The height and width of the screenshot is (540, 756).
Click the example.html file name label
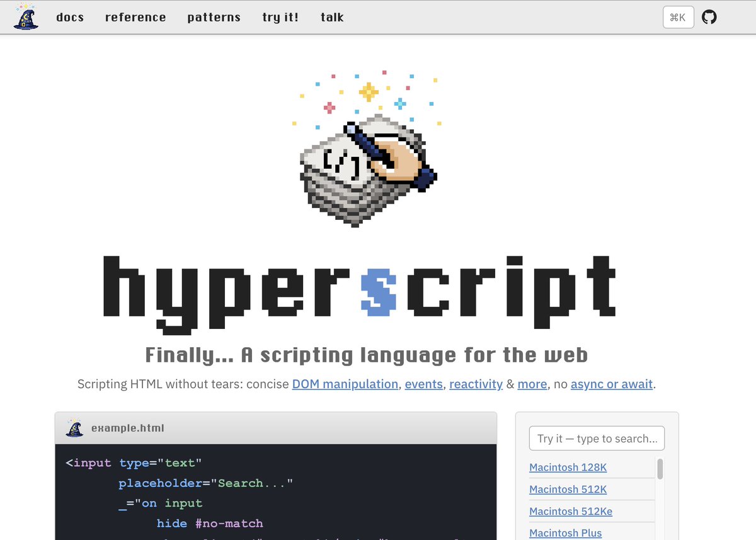click(x=128, y=428)
